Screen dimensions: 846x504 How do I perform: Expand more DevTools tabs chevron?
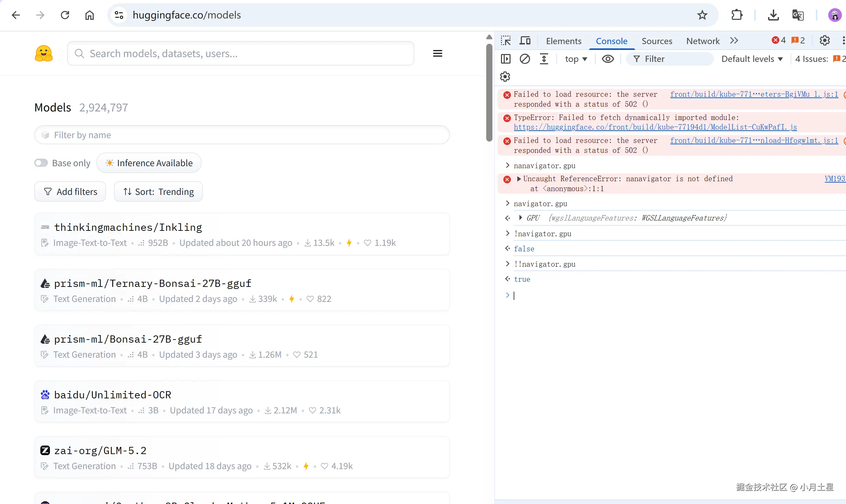(734, 41)
